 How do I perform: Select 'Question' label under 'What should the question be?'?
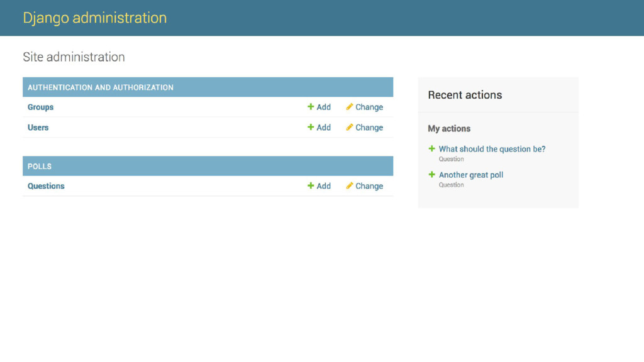pyautogui.click(x=451, y=159)
